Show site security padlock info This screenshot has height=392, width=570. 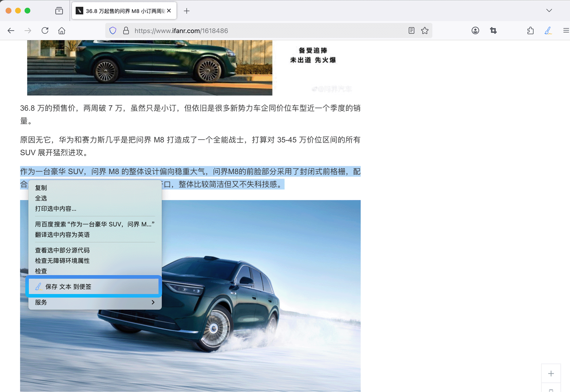click(x=126, y=31)
